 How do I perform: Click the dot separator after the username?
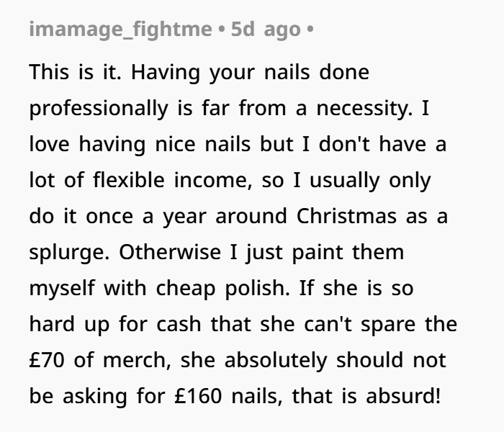(221, 30)
